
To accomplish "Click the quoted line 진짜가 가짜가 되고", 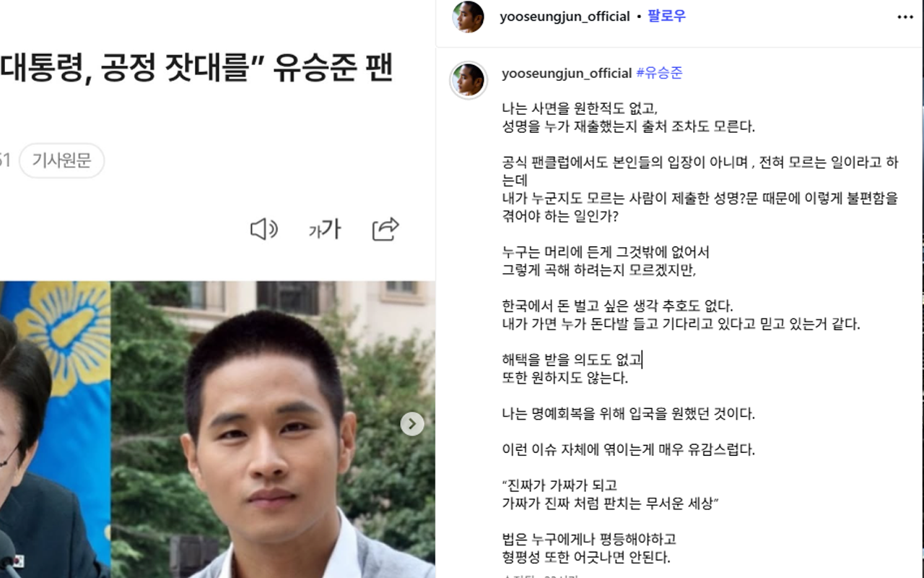I will click(559, 486).
